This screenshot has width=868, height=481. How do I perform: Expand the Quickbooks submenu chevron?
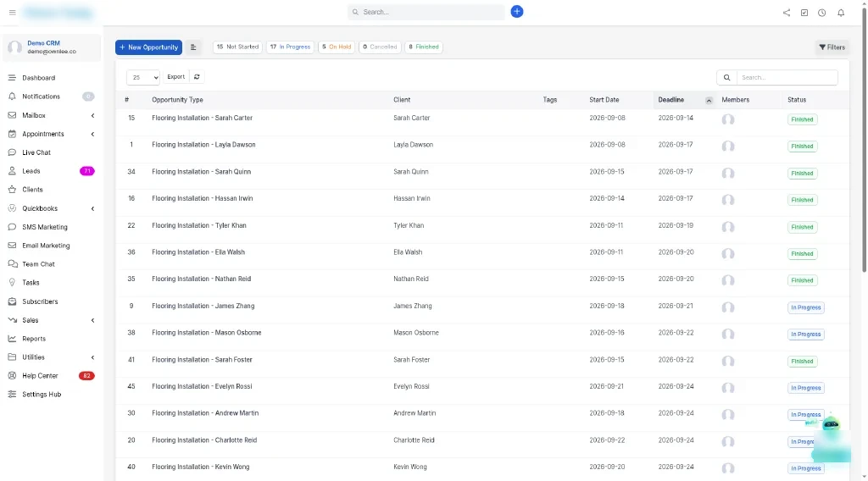pyautogui.click(x=92, y=208)
